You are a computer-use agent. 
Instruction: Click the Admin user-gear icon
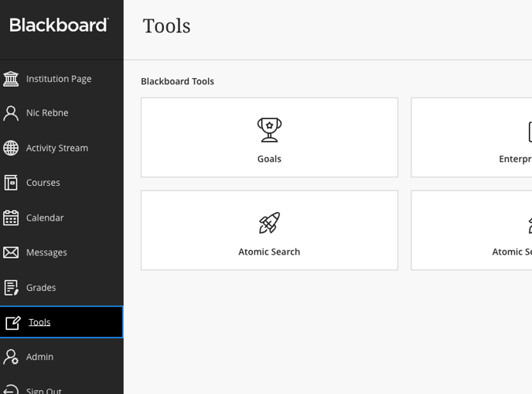(x=11, y=357)
